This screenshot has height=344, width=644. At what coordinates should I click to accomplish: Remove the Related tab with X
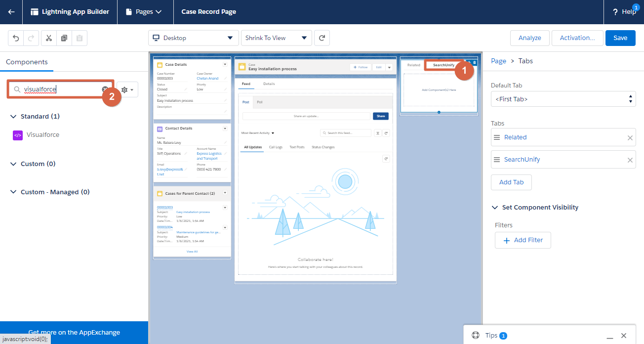630,138
